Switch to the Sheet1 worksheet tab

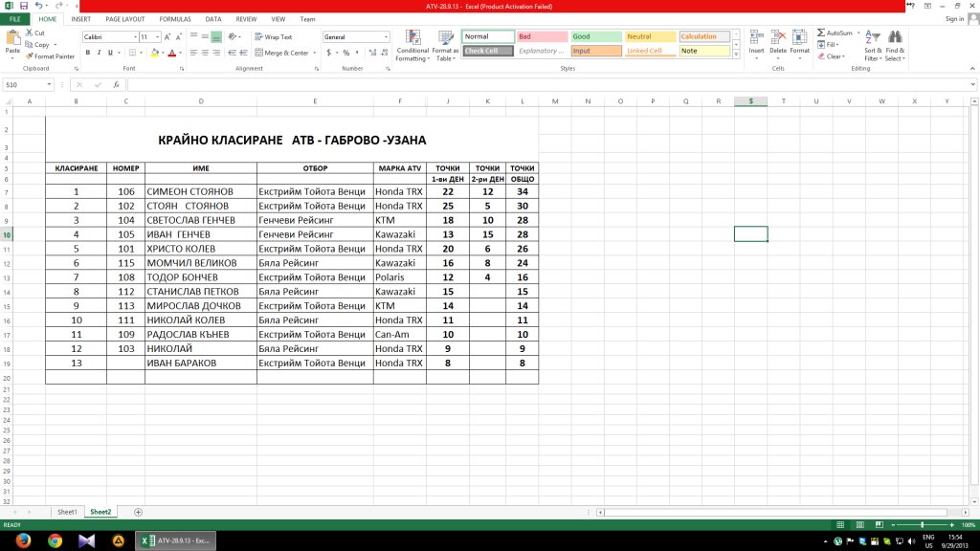pyautogui.click(x=67, y=512)
